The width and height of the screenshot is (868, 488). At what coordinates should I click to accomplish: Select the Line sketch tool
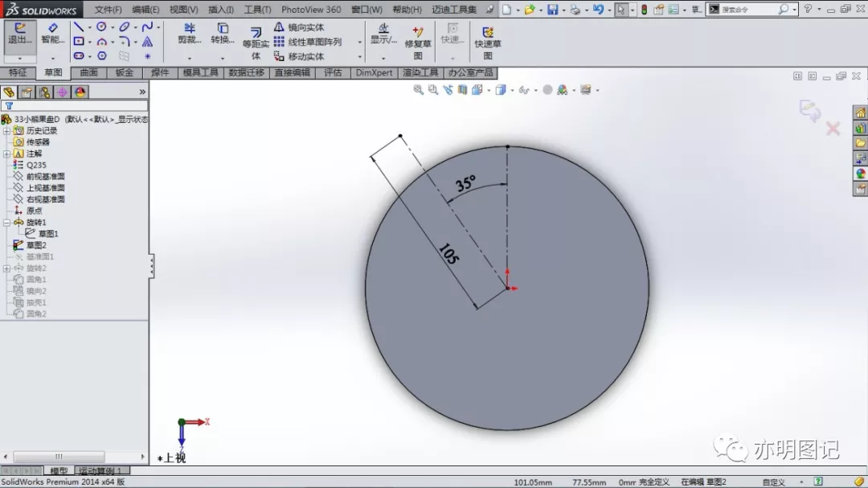click(x=79, y=27)
